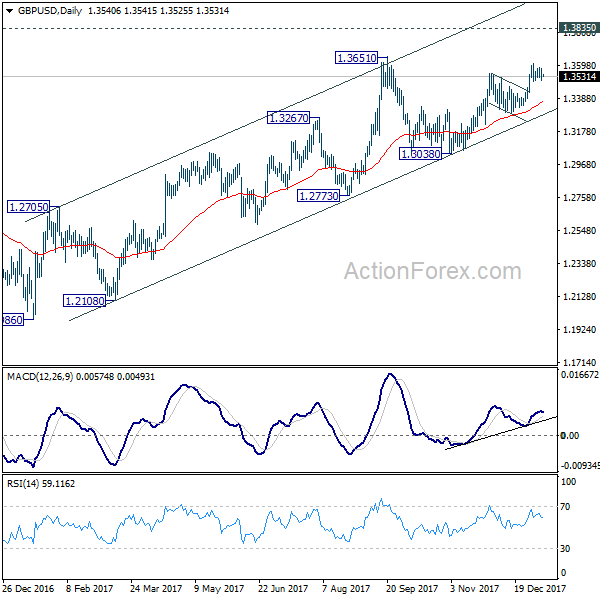600x600 pixels.
Task: Click the black MACD trendline
Action: tap(501, 433)
